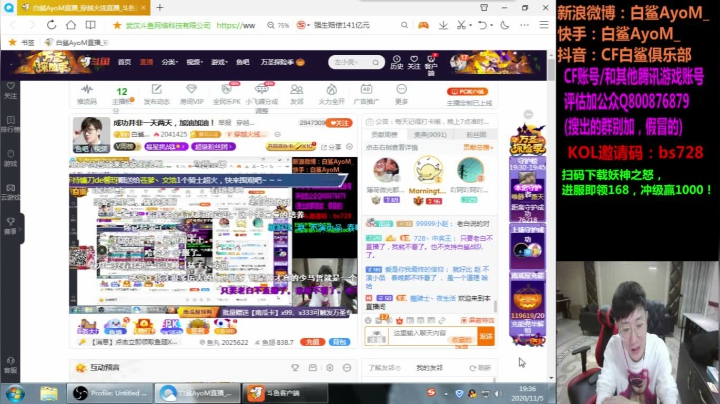This screenshot has width=720, height=404.
Task: Open 小飞碟分成 icon
Action: [x=262, y=96]
